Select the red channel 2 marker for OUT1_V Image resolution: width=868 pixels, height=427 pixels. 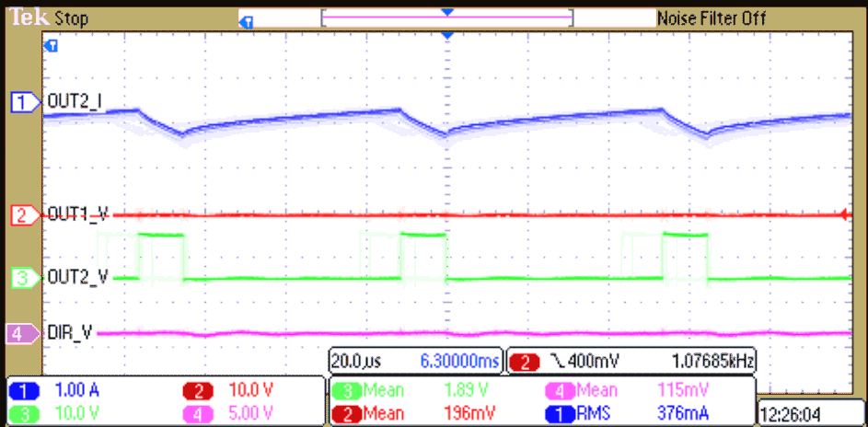point(20,215)
